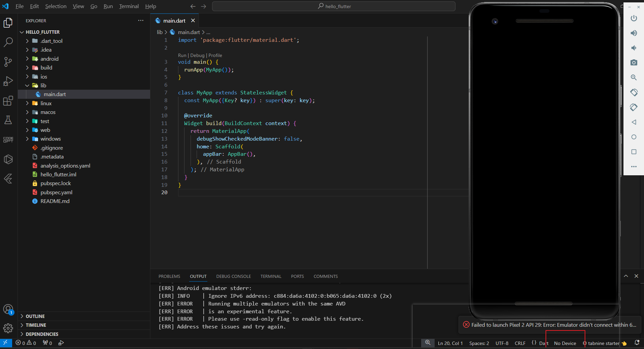Screen dimensions: 644x349
Task: Click the Run code lens above main()
Action: [182, 55]
